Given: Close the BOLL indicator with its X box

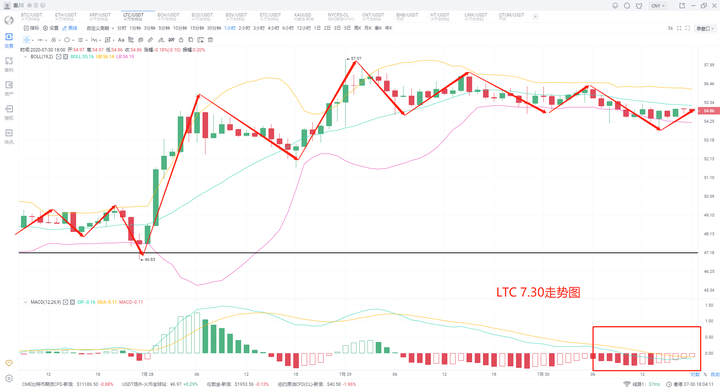Looking at the screenshot, I should pyautogui.click(x=66, y=57).
